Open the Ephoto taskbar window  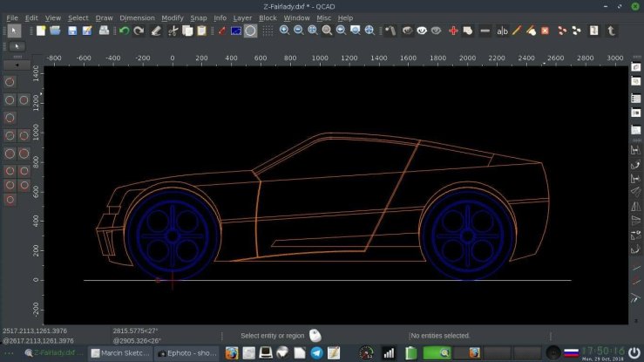(186, 353)
